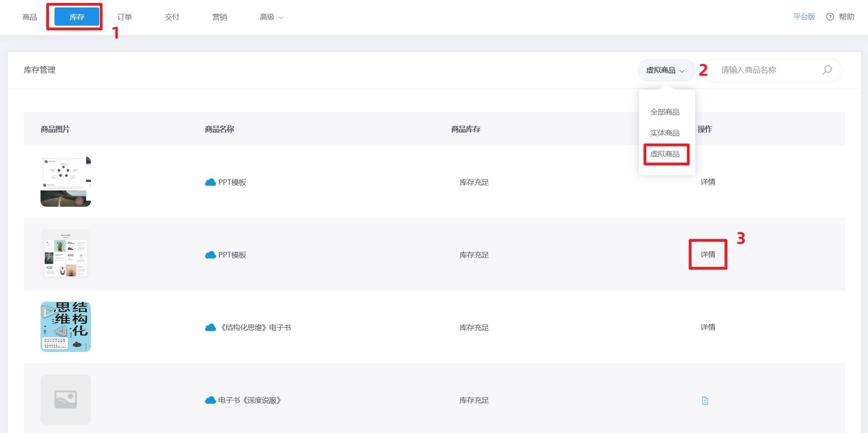This screenshot has height=433, width=868.
Task: Click cloud icon beside first PPT模板
Action: coord(211,182)
